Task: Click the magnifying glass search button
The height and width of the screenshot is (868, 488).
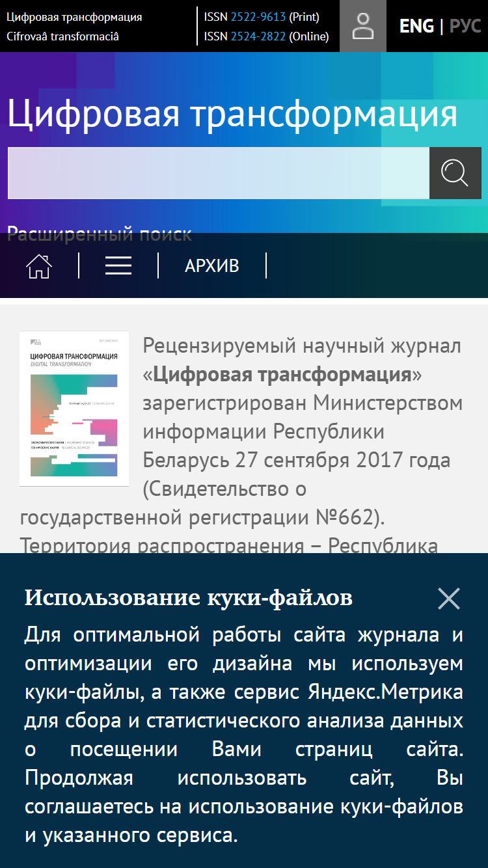Action: tap(455, 173)
